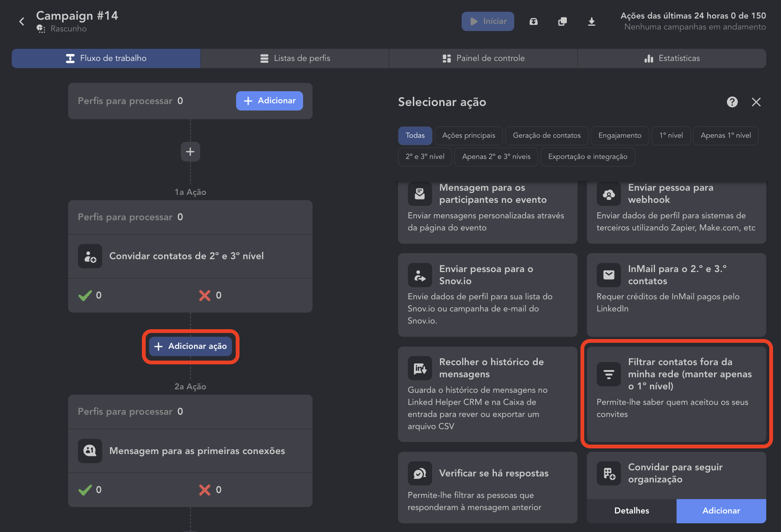Select the Todas filter chip
The width and height of the screenshot is (781, 532).
[415, 135]
